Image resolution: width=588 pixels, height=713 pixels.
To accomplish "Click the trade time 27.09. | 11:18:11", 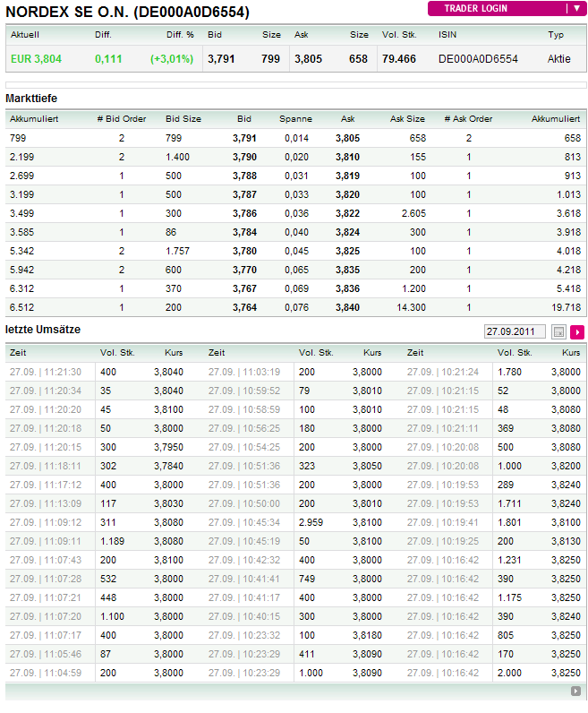I will [46, 466].
